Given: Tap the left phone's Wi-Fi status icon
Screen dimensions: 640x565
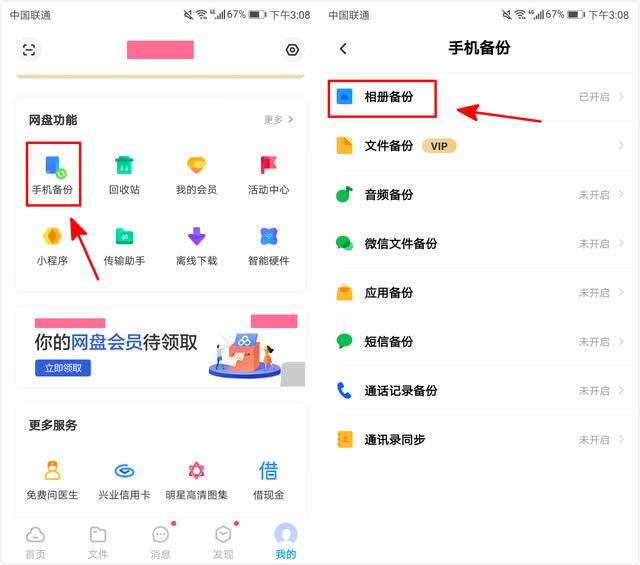Looking at the screenshot, I should coord(202,15).
